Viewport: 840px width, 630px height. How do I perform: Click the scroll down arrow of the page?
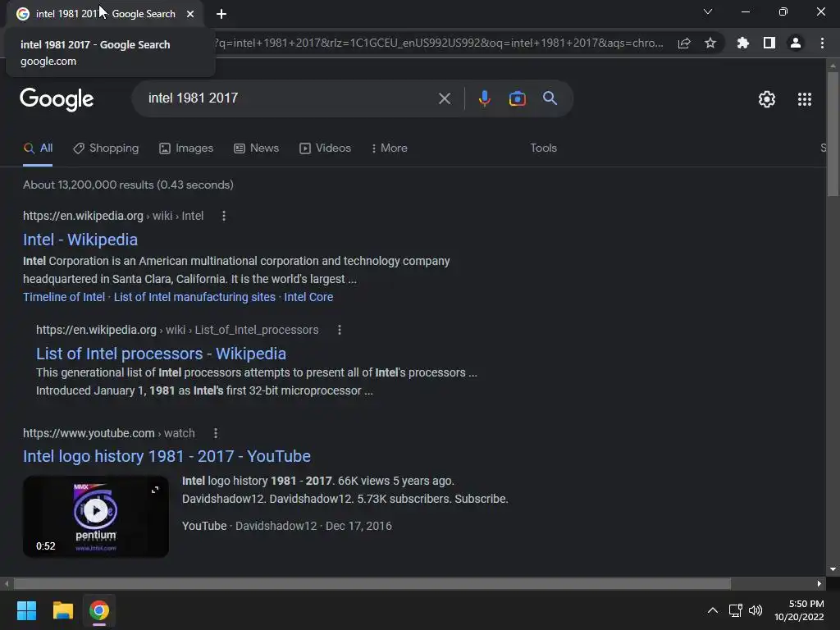click(833, 569)
